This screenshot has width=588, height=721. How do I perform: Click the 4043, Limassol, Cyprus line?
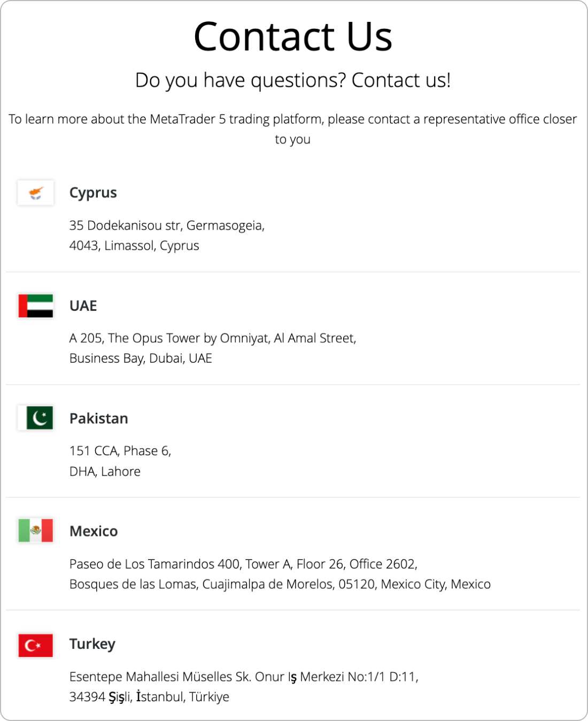click(134, 246)
